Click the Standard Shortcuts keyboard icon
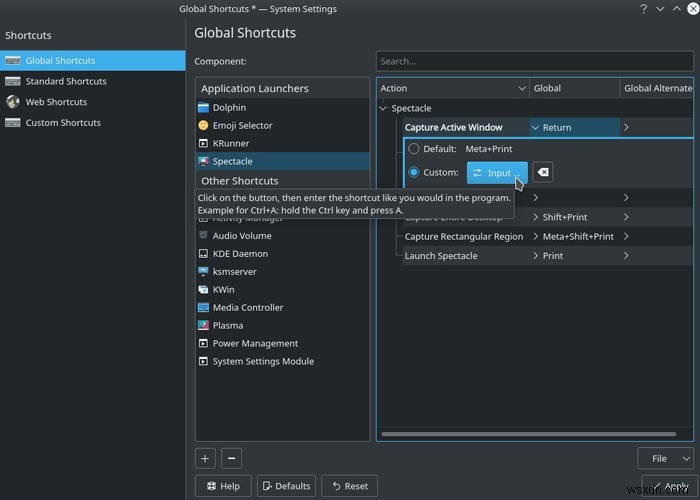Image resolution: width=700 pixels, height=500 pixels. coord(12,81)
